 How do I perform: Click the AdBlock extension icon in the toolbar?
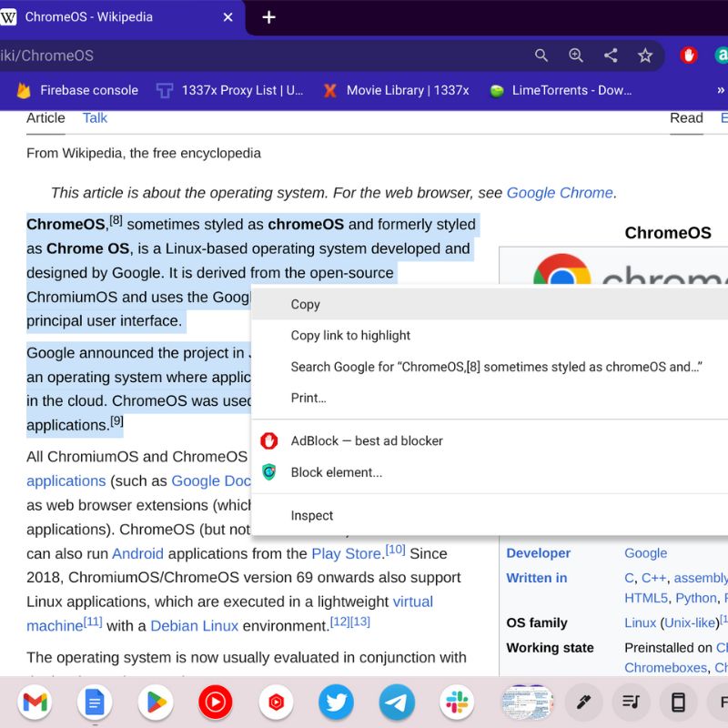click(688, 56)
